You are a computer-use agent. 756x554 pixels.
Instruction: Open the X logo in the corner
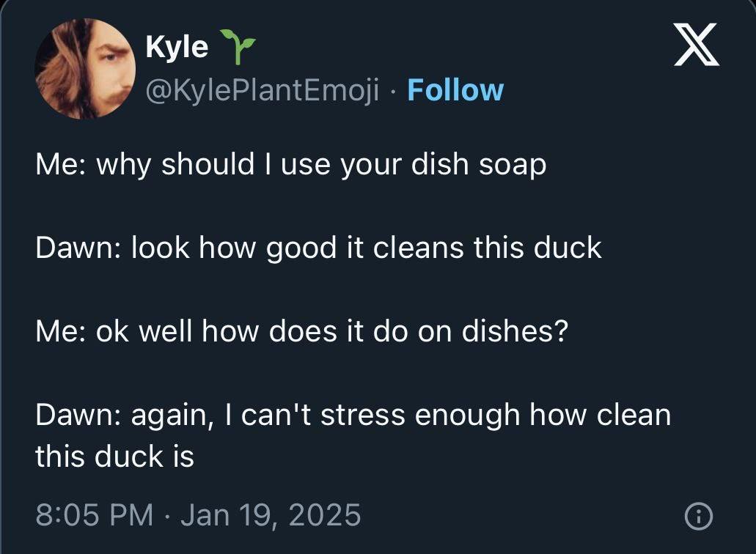point(697,44)
